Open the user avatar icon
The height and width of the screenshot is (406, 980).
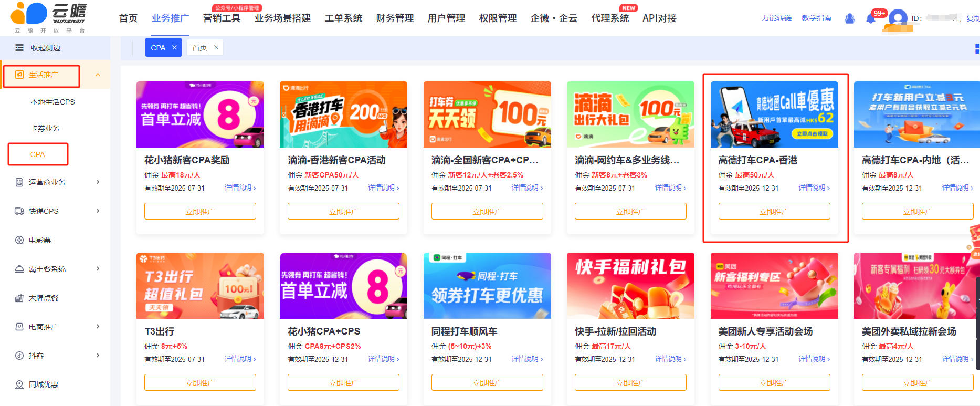pyautogui.click(x=898, y=18)
